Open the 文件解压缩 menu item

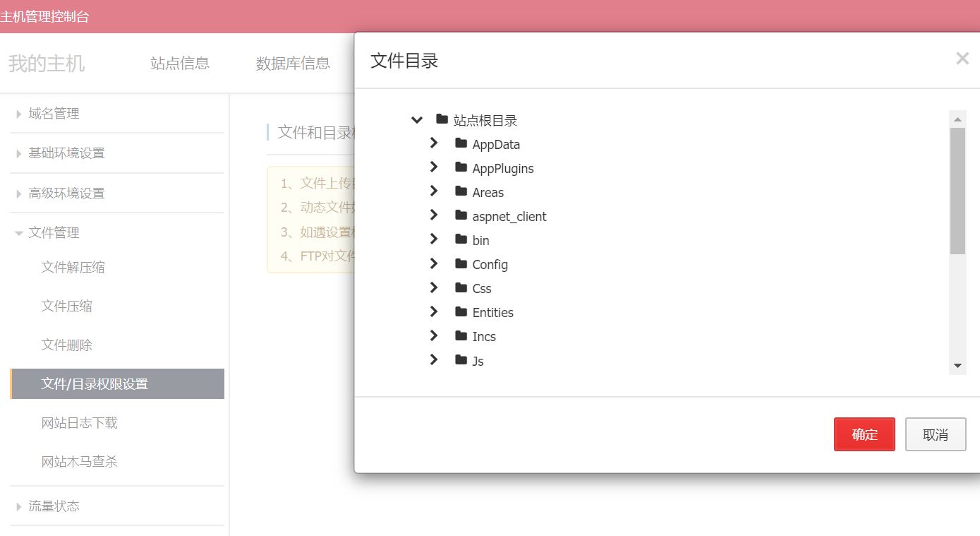coord(73,268)
